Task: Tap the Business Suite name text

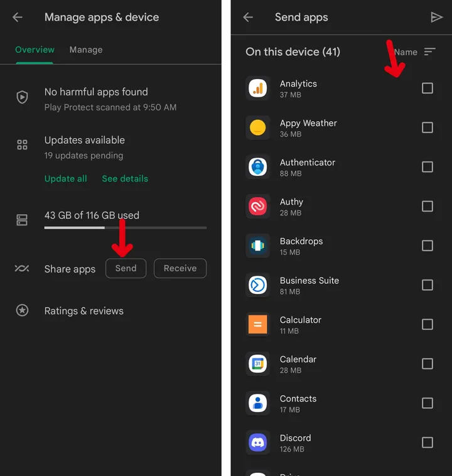Action: click(x=309, y=281)
